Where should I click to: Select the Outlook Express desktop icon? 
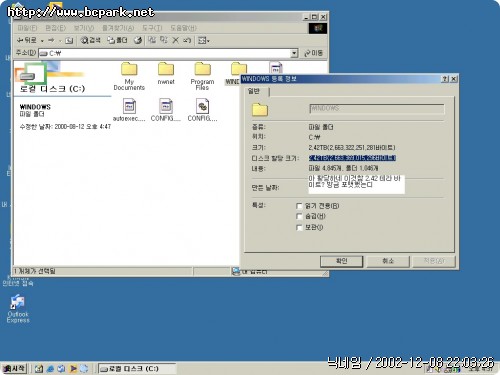[x=18, y=309]
